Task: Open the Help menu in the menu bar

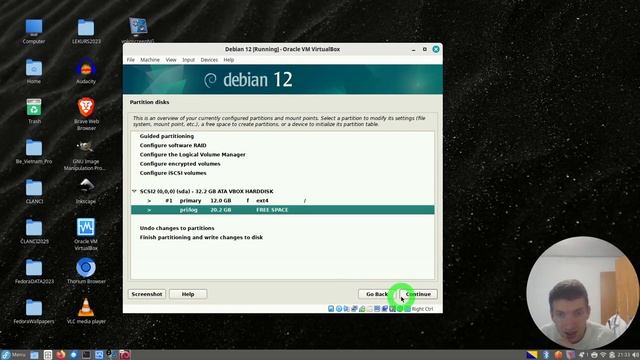Action: (229, 60)
